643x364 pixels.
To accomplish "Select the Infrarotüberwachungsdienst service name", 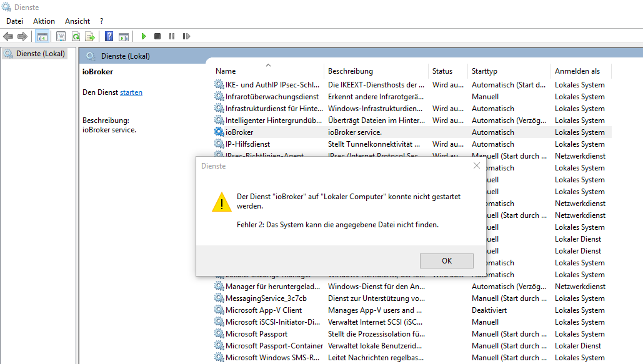I will (272, 96).
